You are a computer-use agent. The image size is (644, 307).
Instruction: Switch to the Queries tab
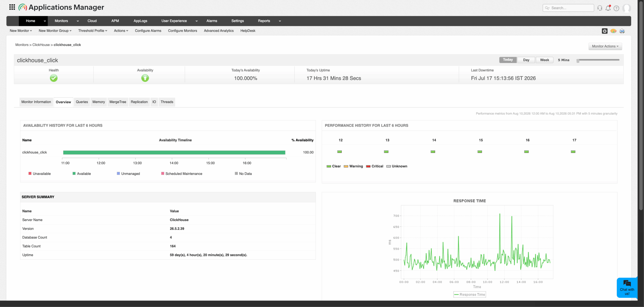coord(82,102)
